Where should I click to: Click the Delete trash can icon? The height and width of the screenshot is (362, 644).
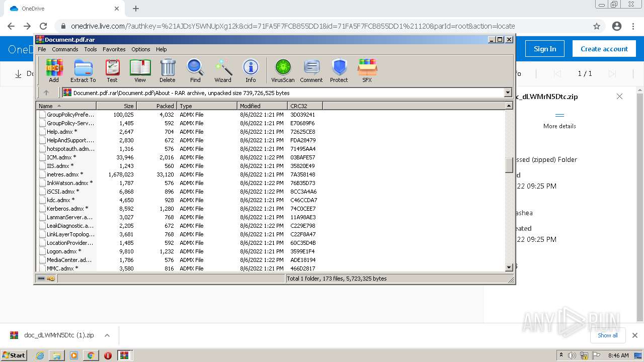[168, 70]
